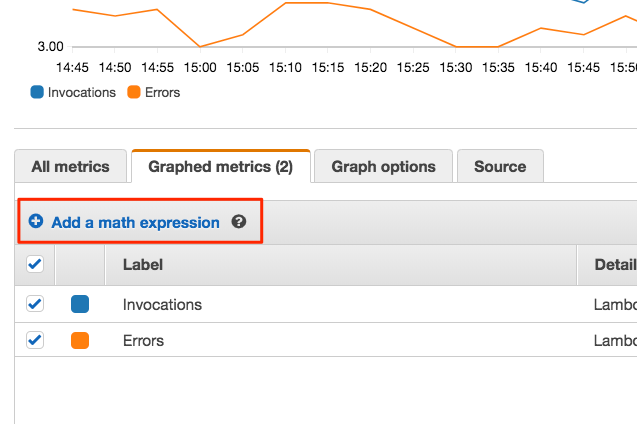The height and width of the screenshot is (424, 637).
Task: Click the Errors text in the graph legend
Action: click(162, 92)
